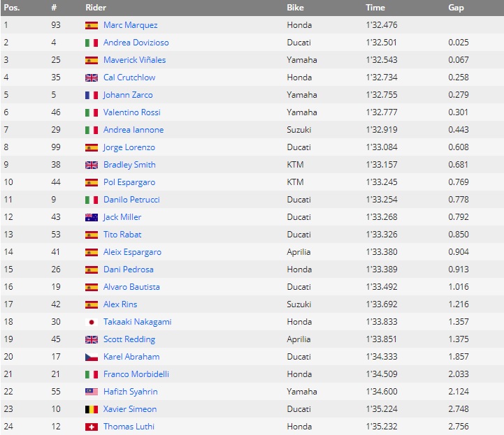Viewport: 504px width, 435px height.
Task: Click the Time column header
Action: click(x=375, y=8)
